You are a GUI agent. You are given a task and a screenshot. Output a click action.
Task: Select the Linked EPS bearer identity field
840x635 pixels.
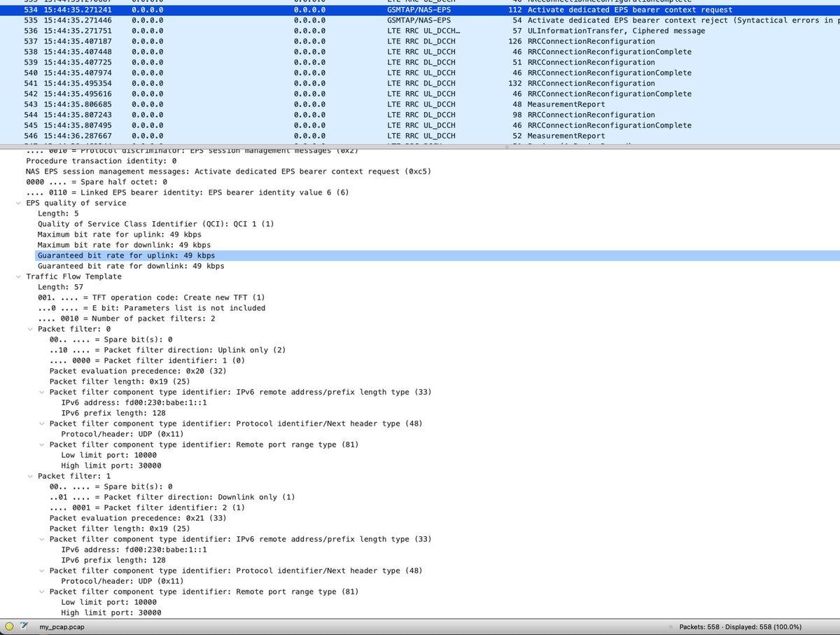187,193
